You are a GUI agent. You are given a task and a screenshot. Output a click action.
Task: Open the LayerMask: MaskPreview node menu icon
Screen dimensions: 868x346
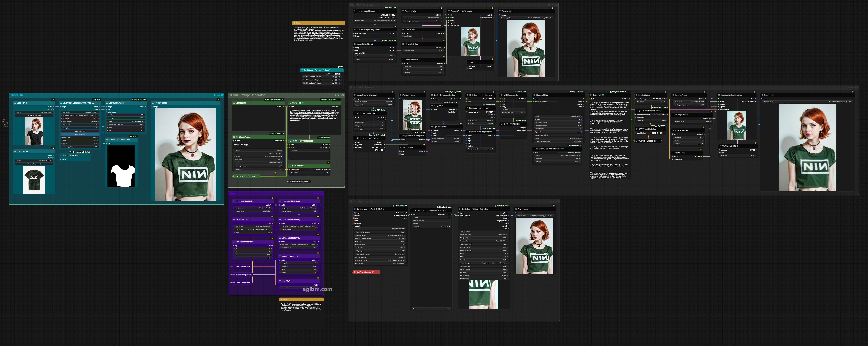point(107,139)
